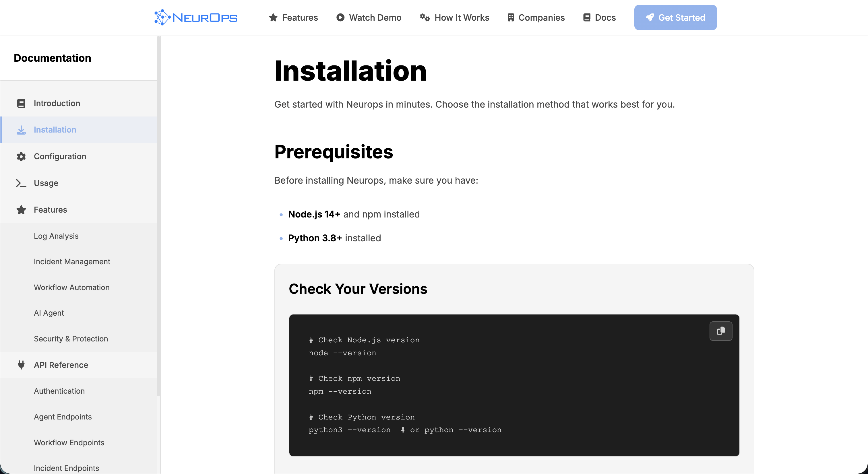Click the Installation download icon
The image size is (868, 474).
click(x=21, y=130)
